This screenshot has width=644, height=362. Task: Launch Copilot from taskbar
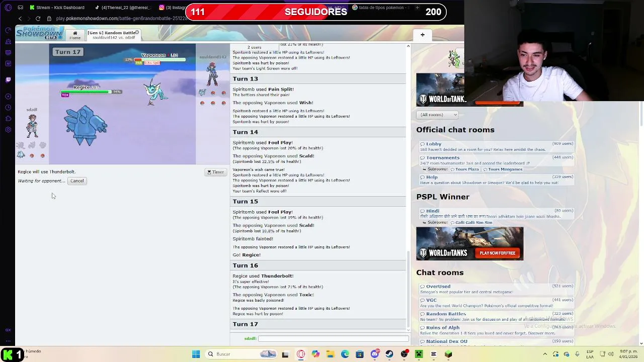315,354
